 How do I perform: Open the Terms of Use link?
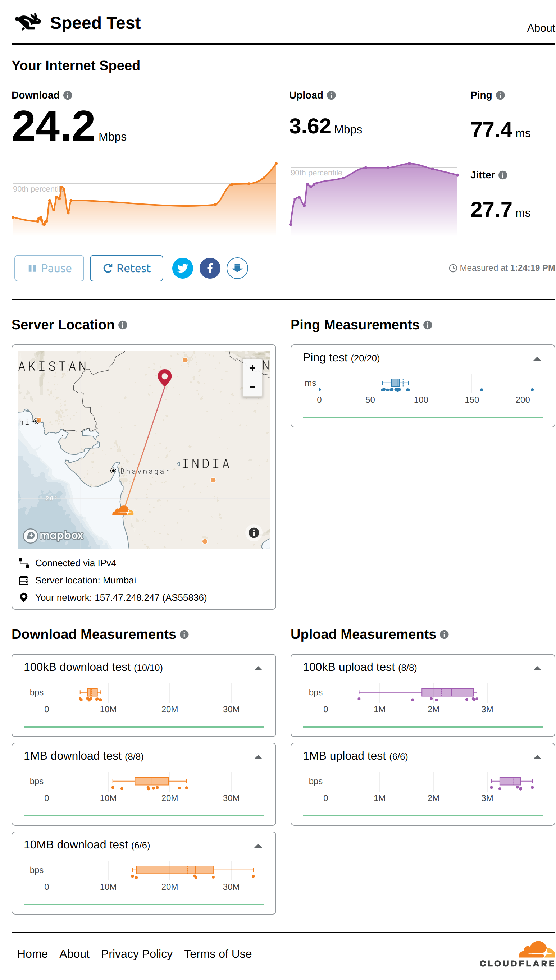coord(218,954)
